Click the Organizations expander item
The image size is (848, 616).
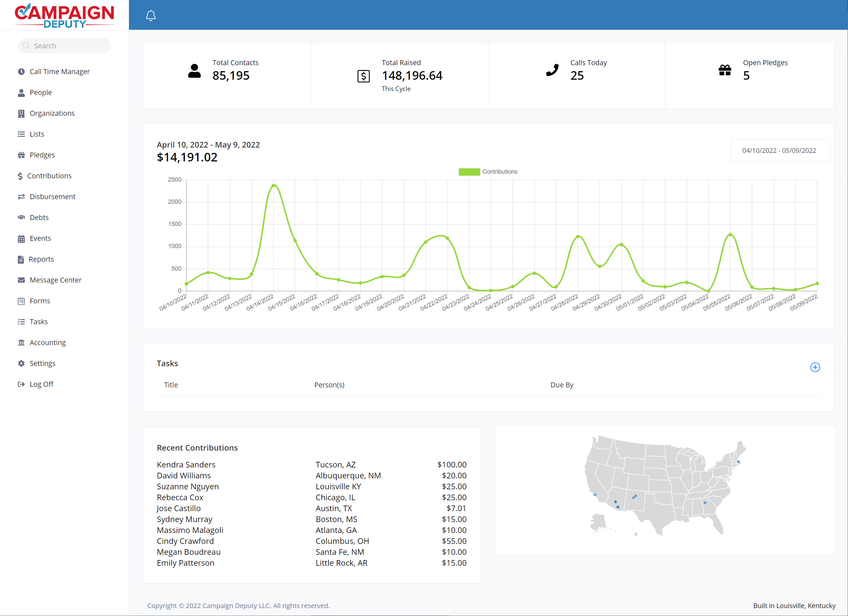click(x=53, y=113)
